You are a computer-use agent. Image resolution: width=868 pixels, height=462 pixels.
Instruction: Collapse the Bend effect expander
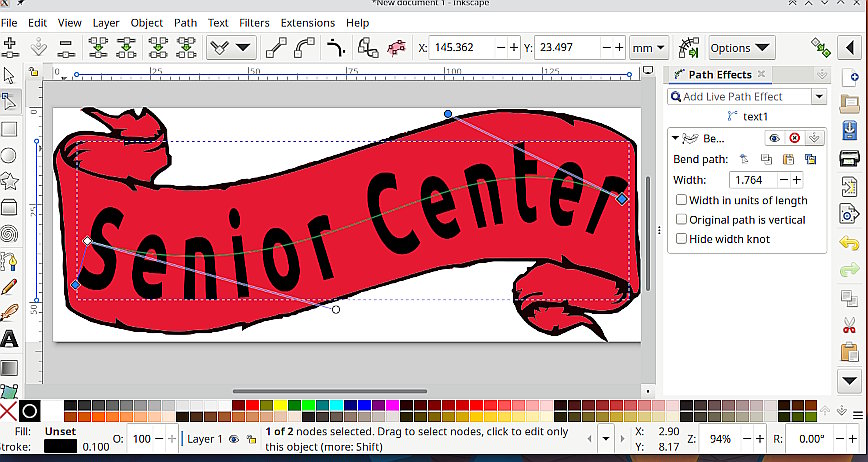pyautogui.click(x=675, y=138)
